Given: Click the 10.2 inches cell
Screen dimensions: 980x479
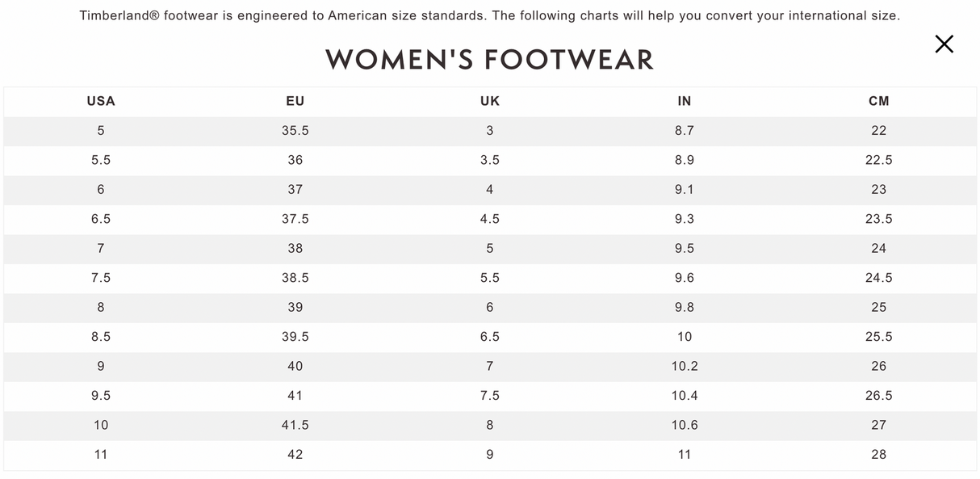Looking at the screenshot, I should (x=685, y=366).
